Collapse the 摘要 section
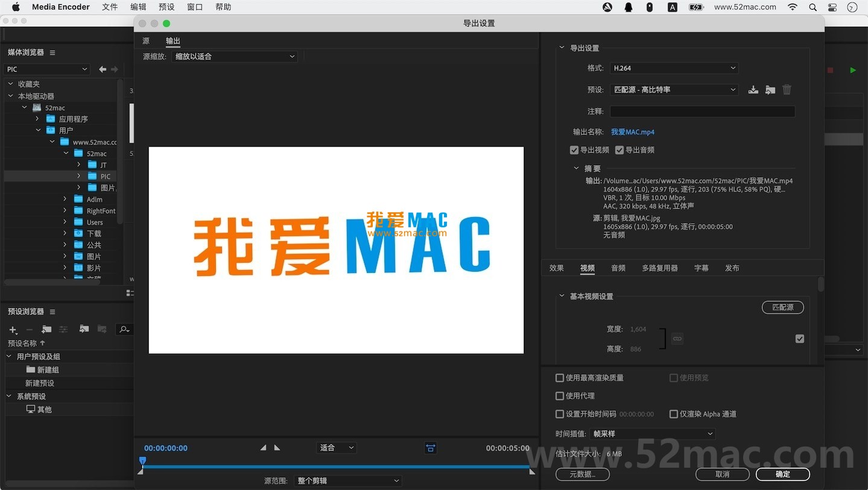The height and width of the screenshot is (490, 868). click(x=576, y=169)
